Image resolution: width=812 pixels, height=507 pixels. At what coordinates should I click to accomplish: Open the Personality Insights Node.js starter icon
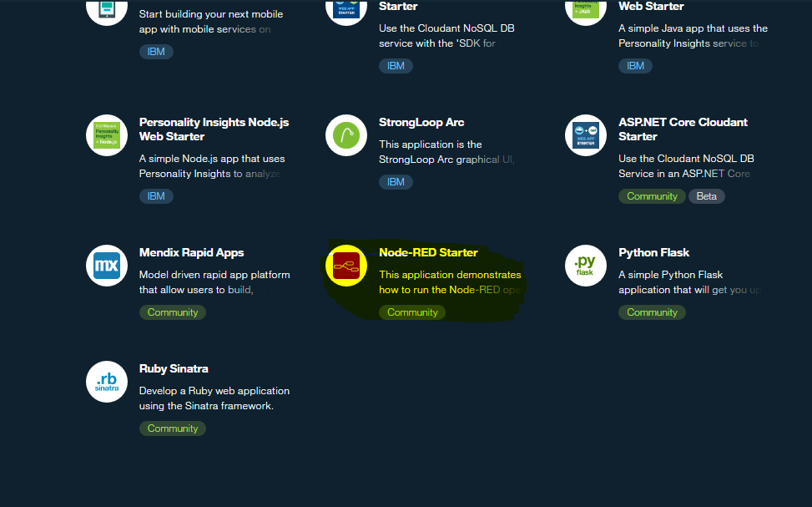pyautogui.click(x=107, y=135)
